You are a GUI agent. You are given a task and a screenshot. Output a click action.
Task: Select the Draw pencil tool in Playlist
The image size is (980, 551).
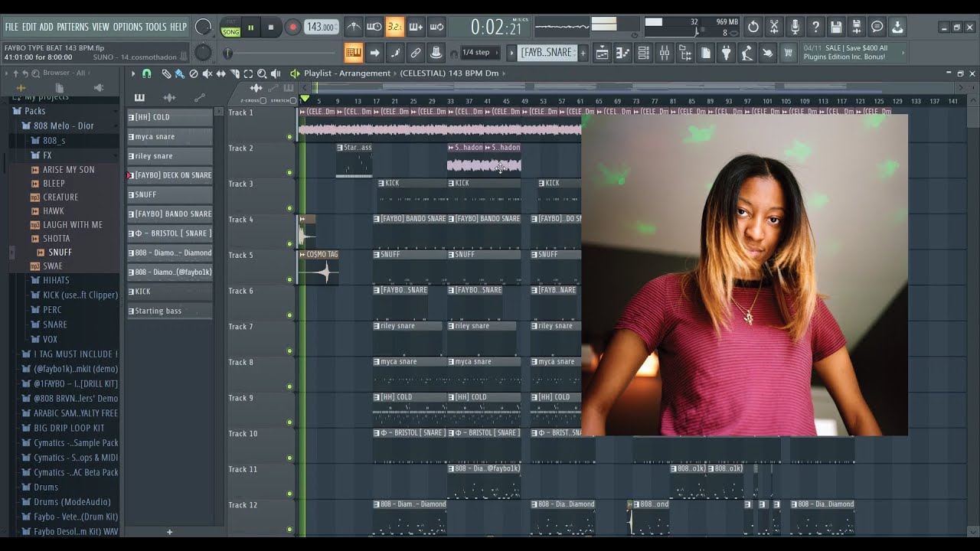click(x=166, y=73)
